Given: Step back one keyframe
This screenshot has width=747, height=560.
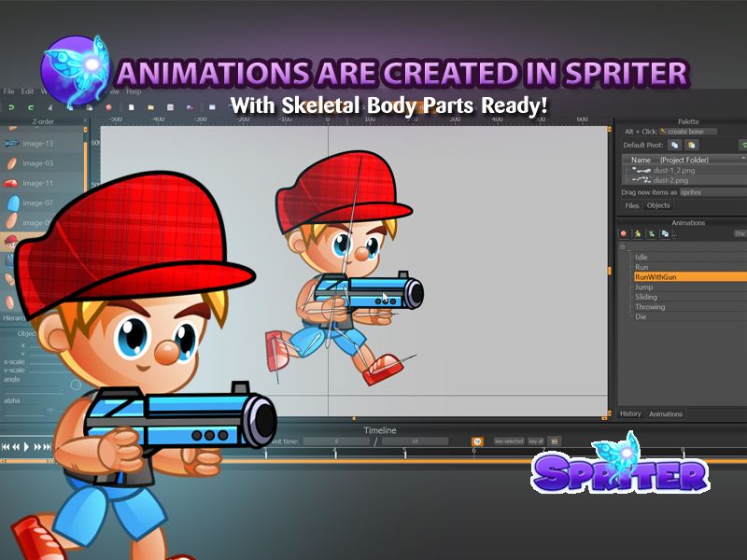Looking at the screenshot, I should coord(16,447).
